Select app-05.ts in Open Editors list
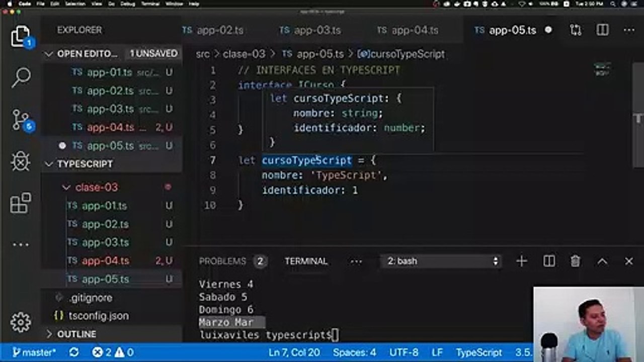The image size is (644, 362). click(112, 146)
